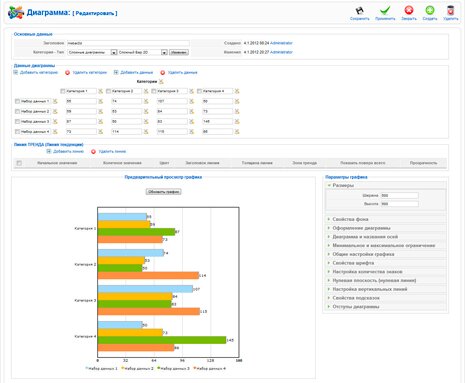The image size is (465, 383).
Task: Tick the Категория 3 checkbox
Action: point(154,91)
